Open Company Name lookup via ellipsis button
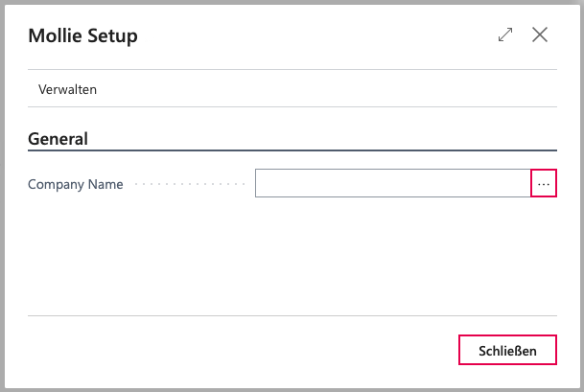 (544, 183)
